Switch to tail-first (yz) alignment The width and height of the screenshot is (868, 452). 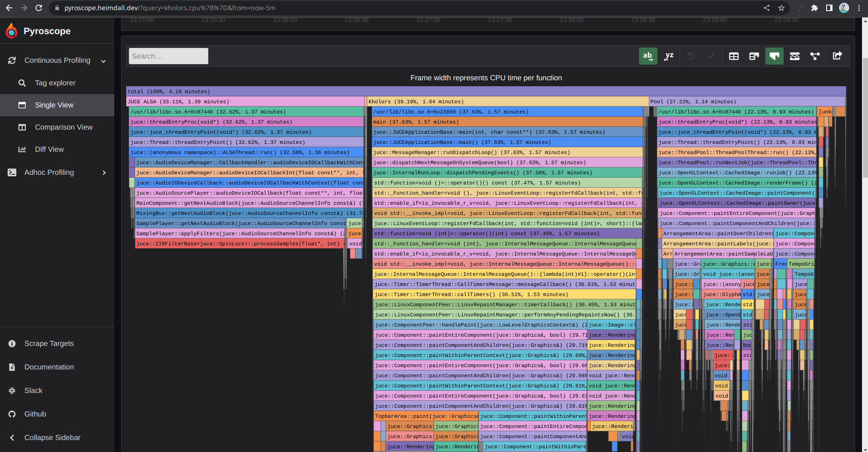click(669, 56)
